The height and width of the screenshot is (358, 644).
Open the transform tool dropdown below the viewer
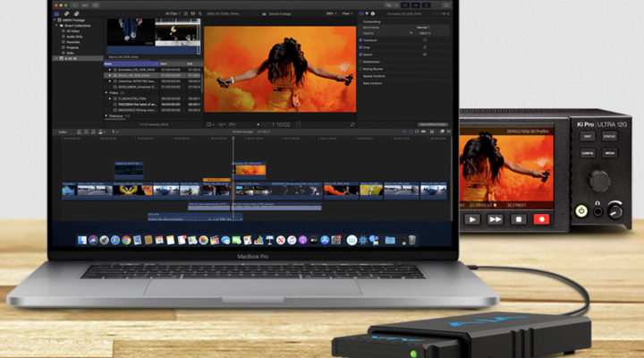[x=210, y=124]
